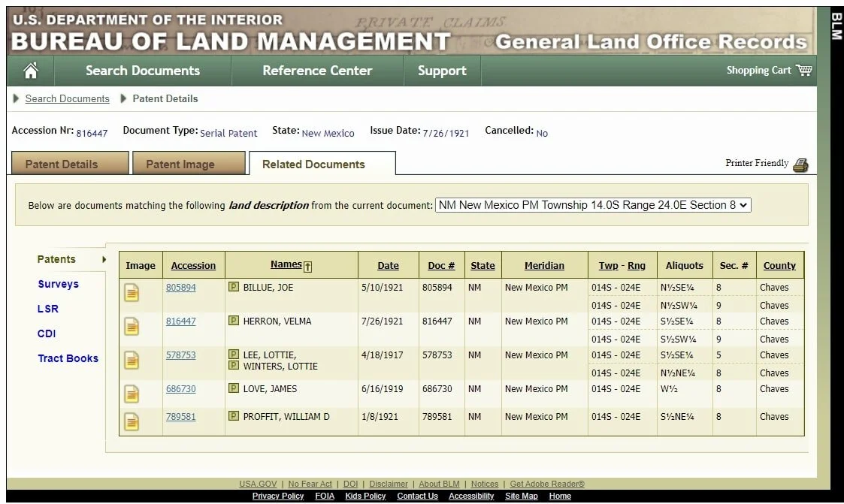This screenshot has height=504, width=844.
Task: Click the patentee icon beside LOVE, JAMES
Action: (234, 388)
